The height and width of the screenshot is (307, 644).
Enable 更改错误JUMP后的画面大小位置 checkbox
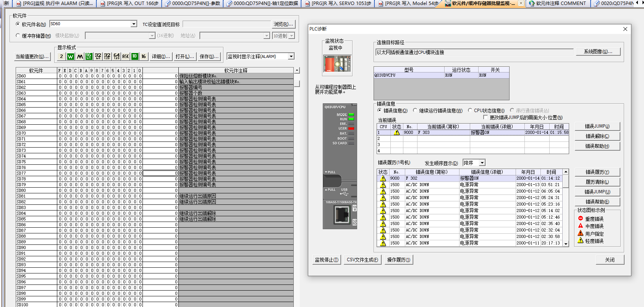tap(485, 117)
